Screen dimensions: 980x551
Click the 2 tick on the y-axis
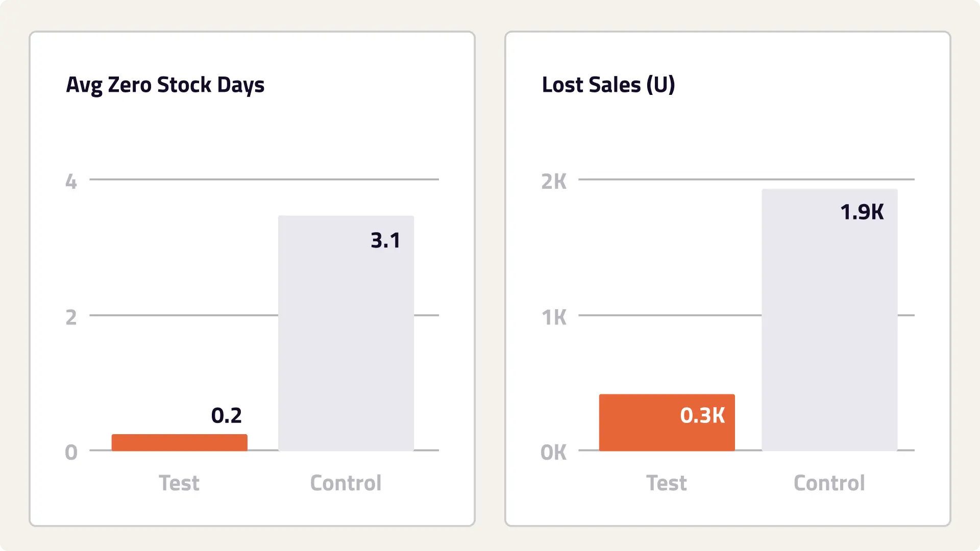tap(71, 317)
